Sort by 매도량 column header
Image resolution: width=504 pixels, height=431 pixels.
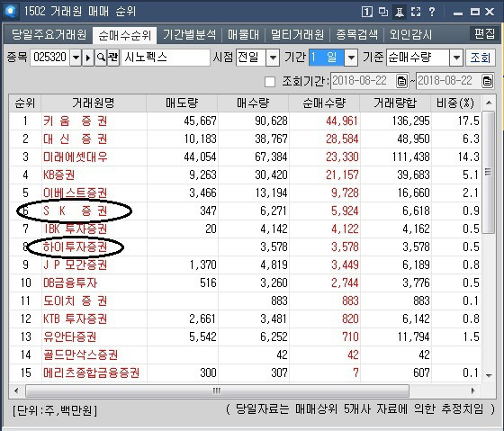point(182,103)
